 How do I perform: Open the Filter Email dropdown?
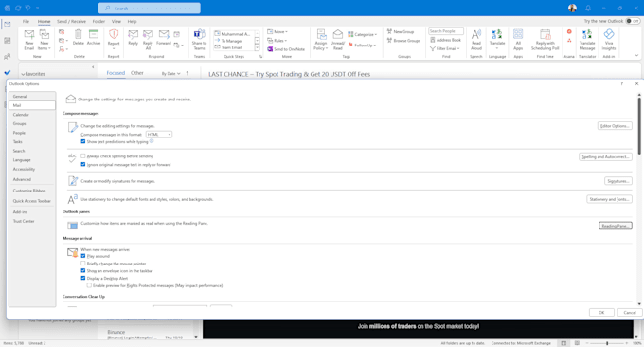tap(445, 48)
